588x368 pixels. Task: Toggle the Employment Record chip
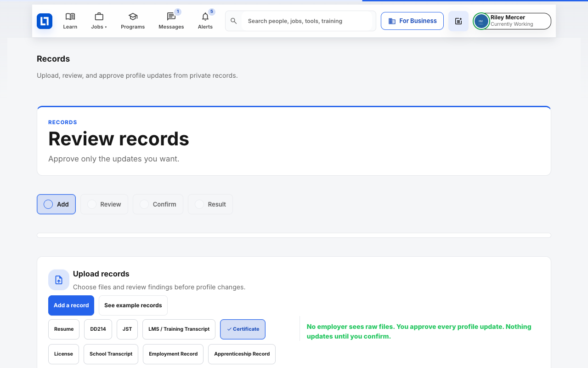[173, 354]
